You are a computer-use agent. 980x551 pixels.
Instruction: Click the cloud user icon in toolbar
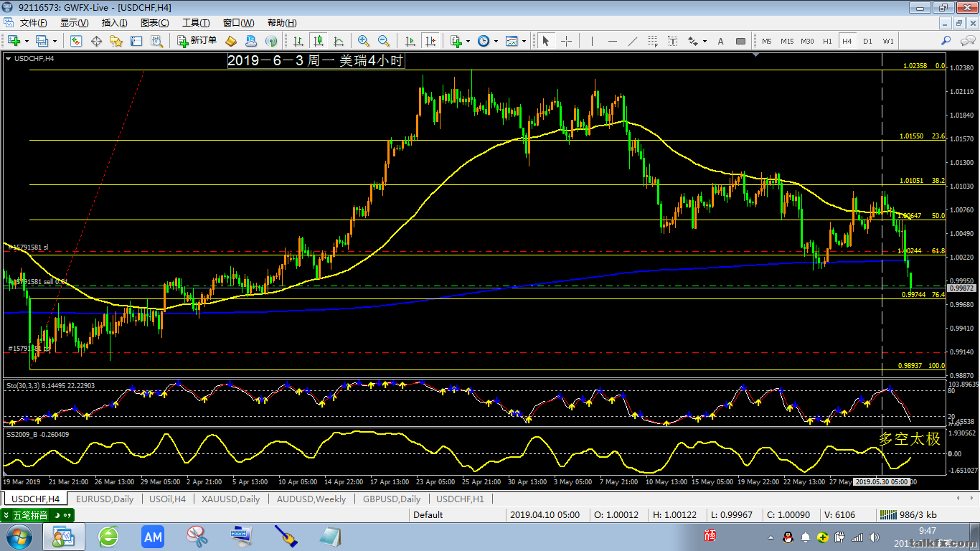click(251, 41)
